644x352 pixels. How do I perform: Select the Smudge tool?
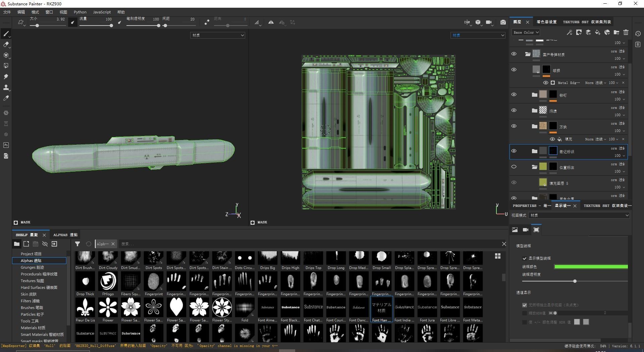pos(6,77)
